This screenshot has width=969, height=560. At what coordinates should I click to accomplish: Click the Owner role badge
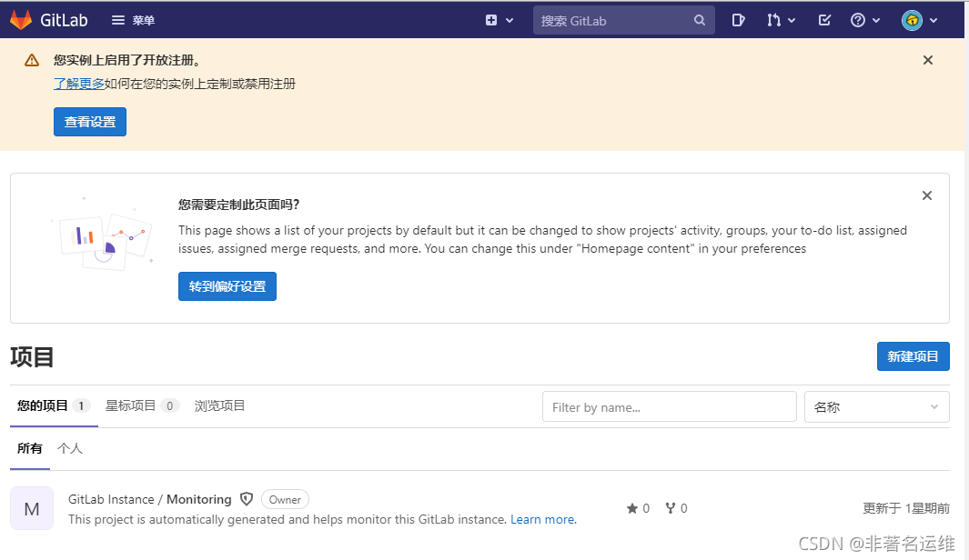click(x=285, y=499)
